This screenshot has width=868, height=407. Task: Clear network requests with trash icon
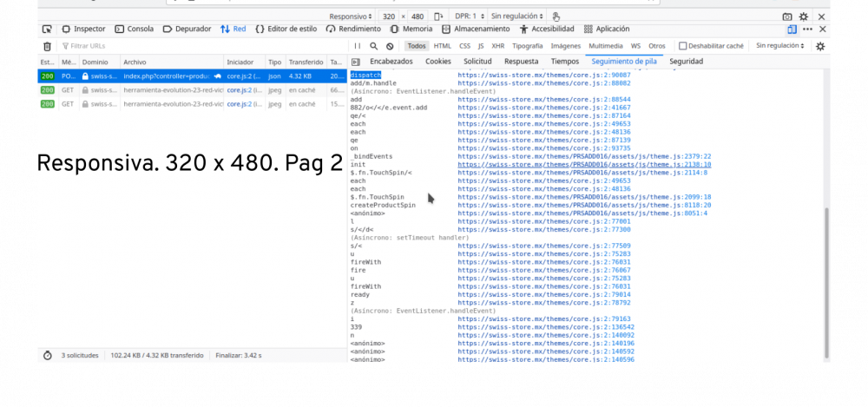click(x=47, y=47)
